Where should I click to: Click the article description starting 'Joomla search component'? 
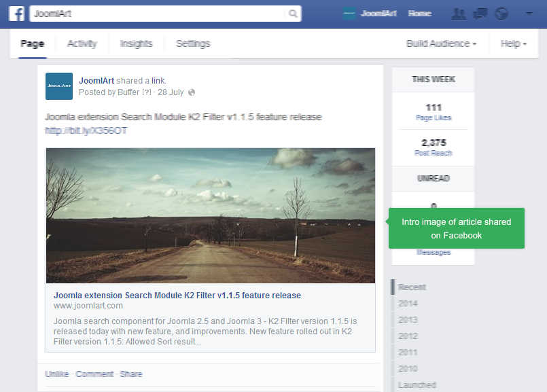point(205,332)
